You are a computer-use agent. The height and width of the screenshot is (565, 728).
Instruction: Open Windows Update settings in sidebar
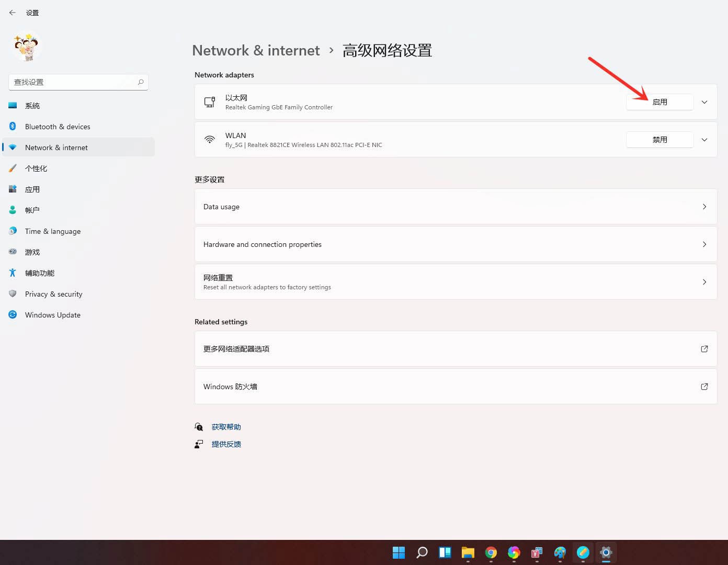point(52,314)
